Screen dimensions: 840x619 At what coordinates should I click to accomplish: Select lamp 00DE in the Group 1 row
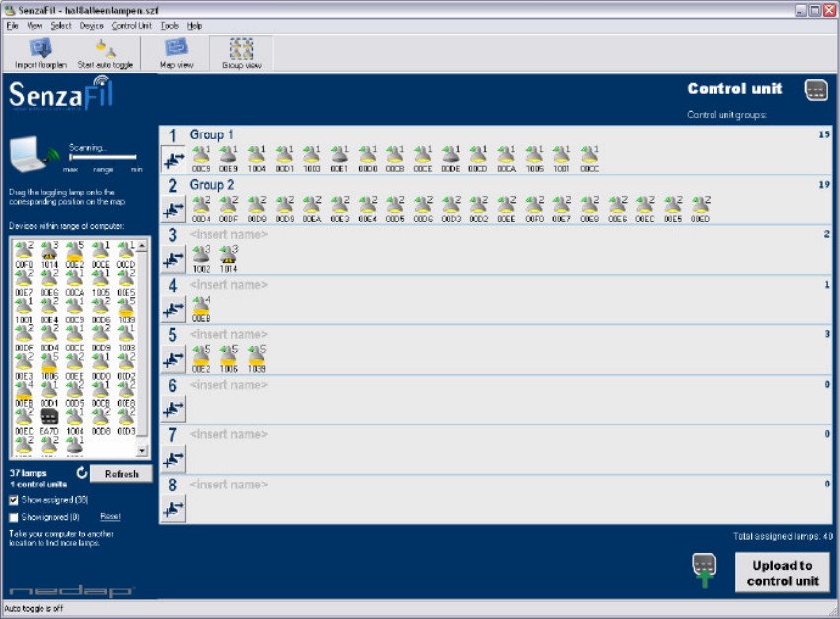click(451, 158)
